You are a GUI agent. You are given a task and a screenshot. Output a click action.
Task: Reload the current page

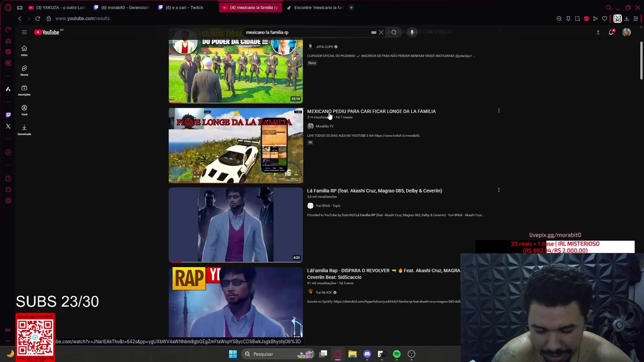(38, 19)
